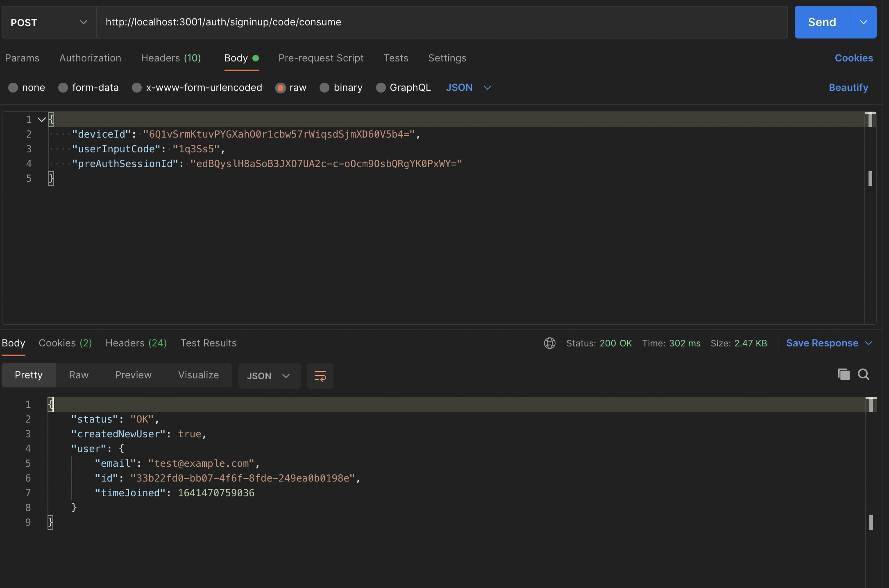
Task: Click the filter/wrap icon next to JSON dropdown
Action: [320, 375]
